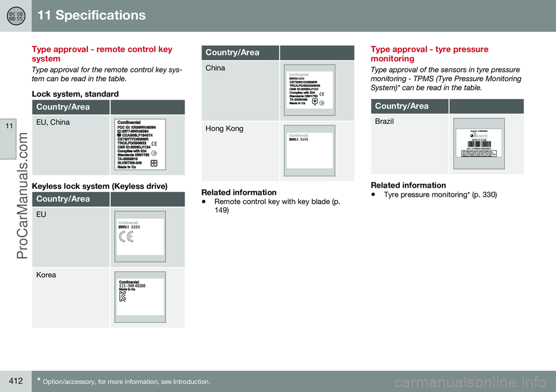Click the page number 412
This screenshot has width=556, height=392.
pyautogui.click(x=16, y=381)
